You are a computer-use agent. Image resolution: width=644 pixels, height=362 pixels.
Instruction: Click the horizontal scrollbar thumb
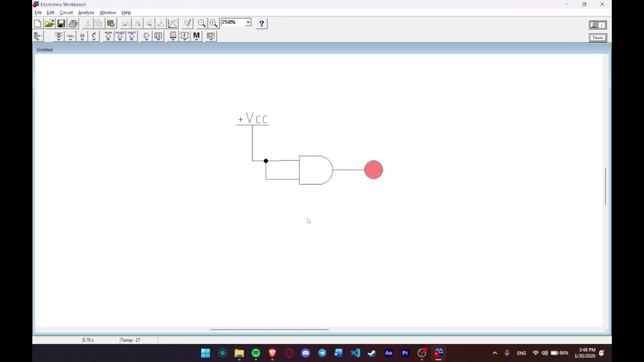(269, 329)
